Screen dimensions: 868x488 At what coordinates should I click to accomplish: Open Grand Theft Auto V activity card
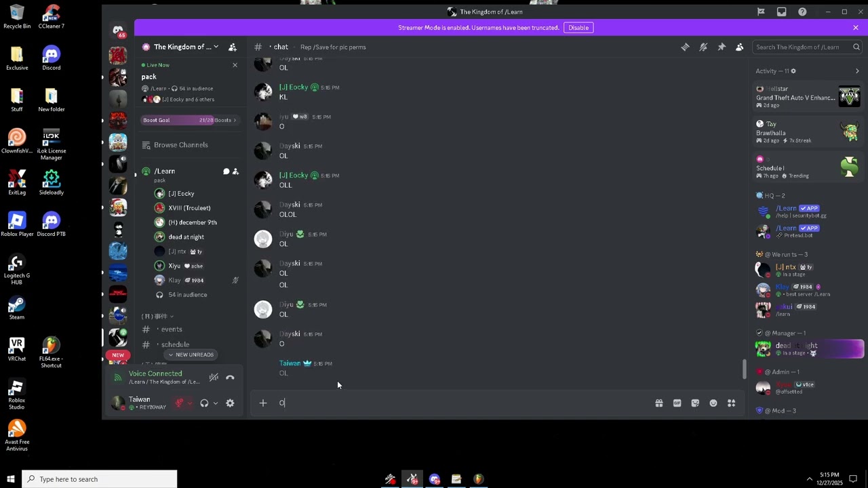click(x=808, y=97)
